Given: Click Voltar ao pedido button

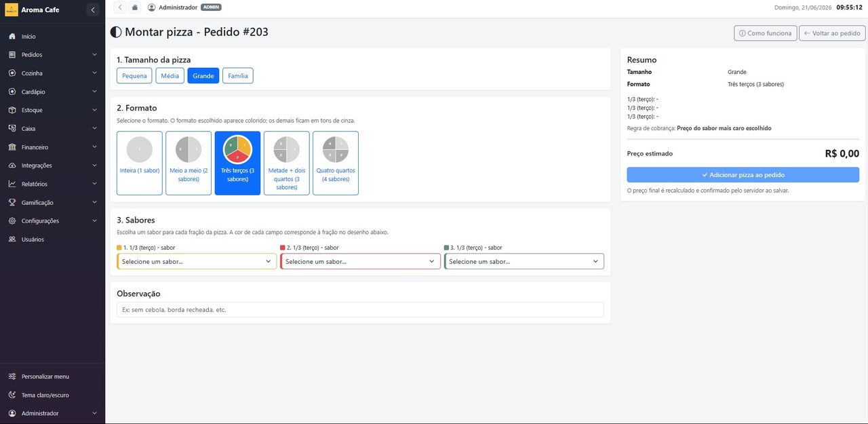Looking at the screenshot, I should (x=832, y=33).
